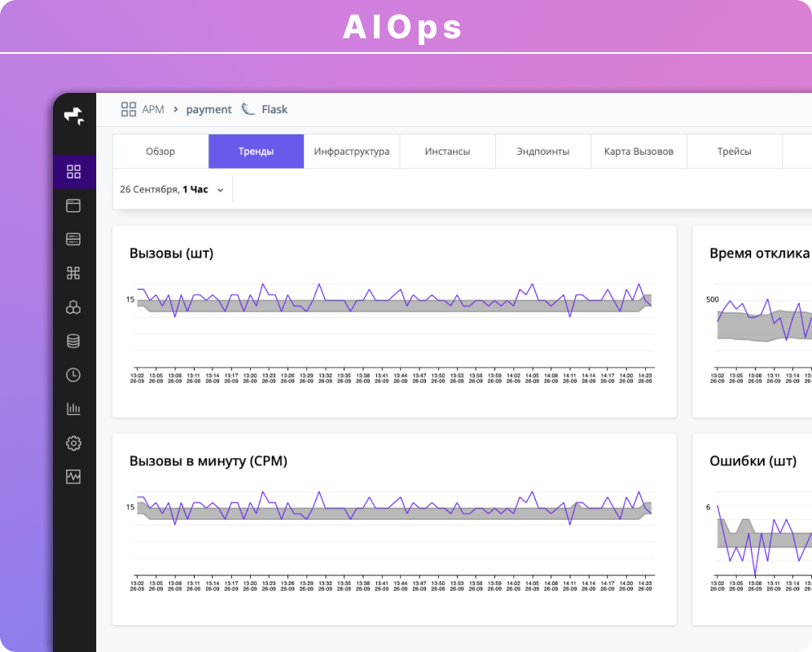Open the bar chart analytics icon in sidebar
The height and width of the screenshot is (652, 812).
point(74,408)
